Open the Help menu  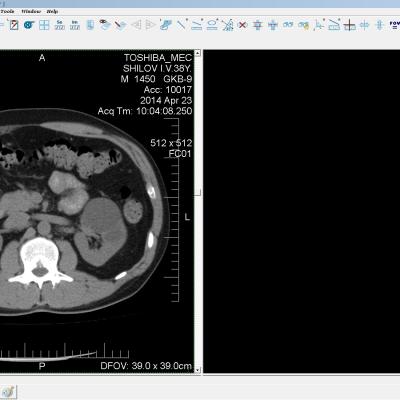52,11
